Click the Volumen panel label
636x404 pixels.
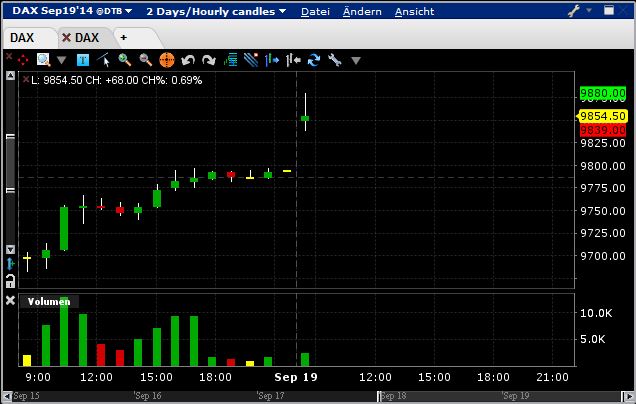49,301
